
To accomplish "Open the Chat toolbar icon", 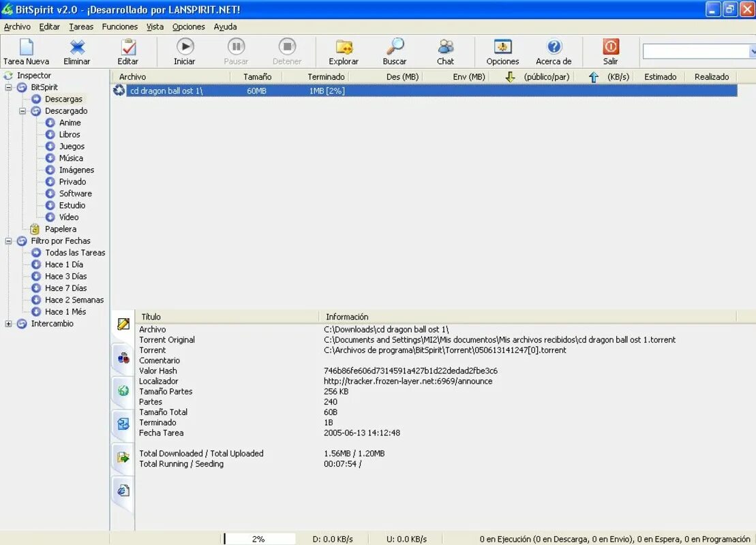I will (x=446, y=47).
